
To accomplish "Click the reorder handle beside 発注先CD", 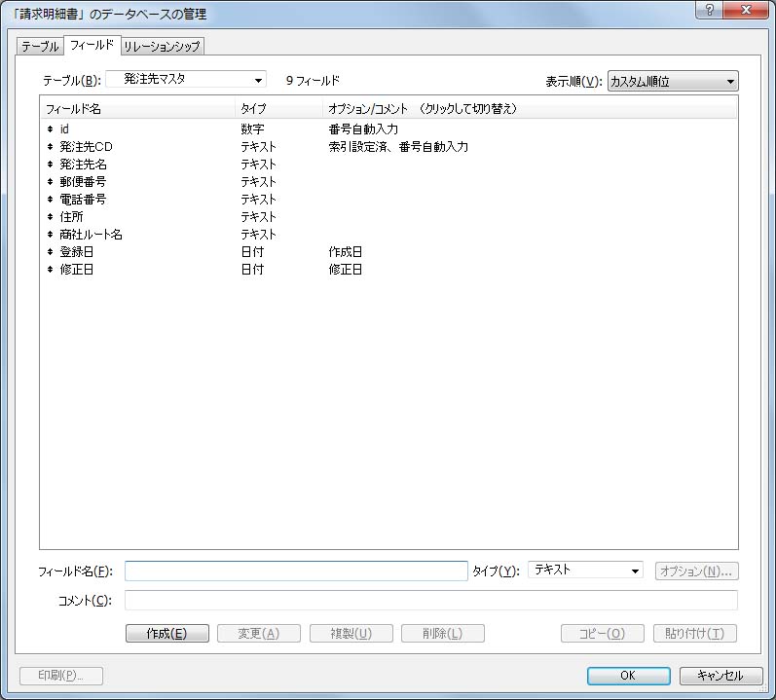I will [50, 146].
